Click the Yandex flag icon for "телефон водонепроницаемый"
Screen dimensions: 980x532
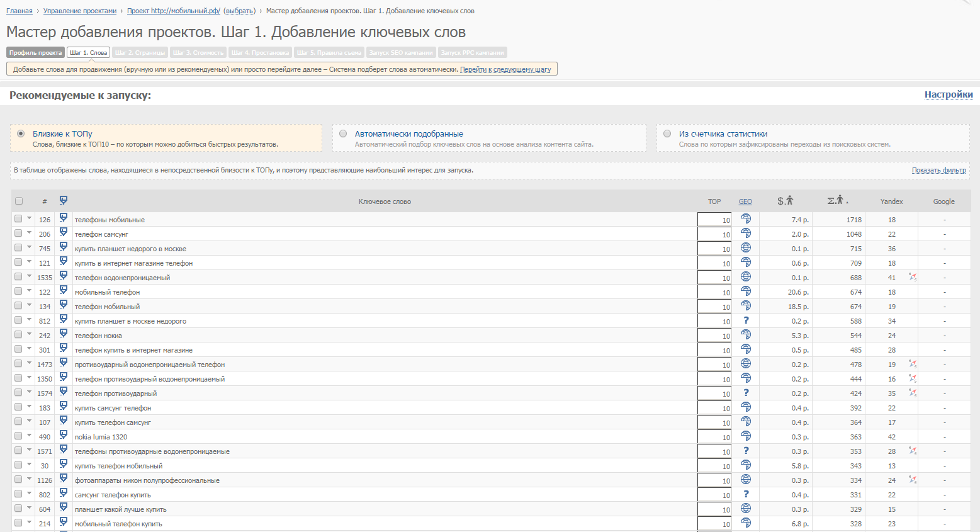coord(913,277)
